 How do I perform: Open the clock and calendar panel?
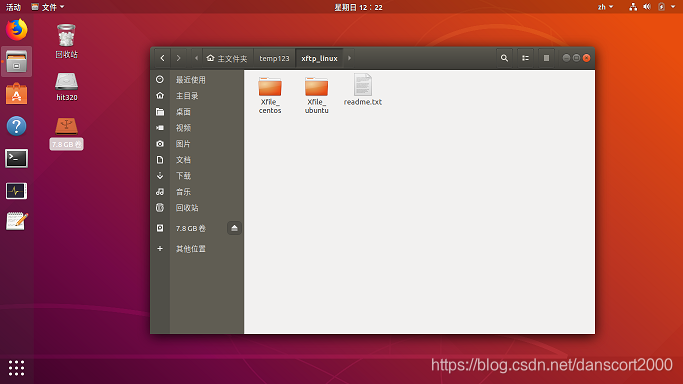point(358,7)
